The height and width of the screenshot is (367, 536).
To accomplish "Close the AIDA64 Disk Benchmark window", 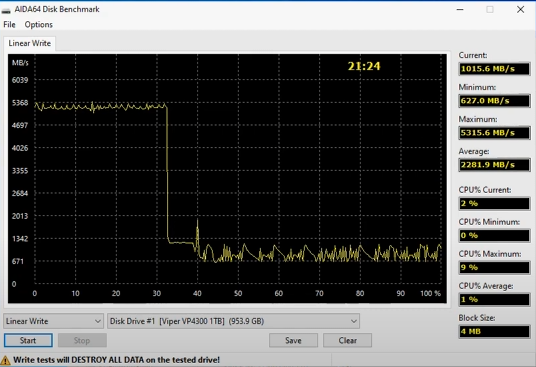I will click(x=520, y=10).
